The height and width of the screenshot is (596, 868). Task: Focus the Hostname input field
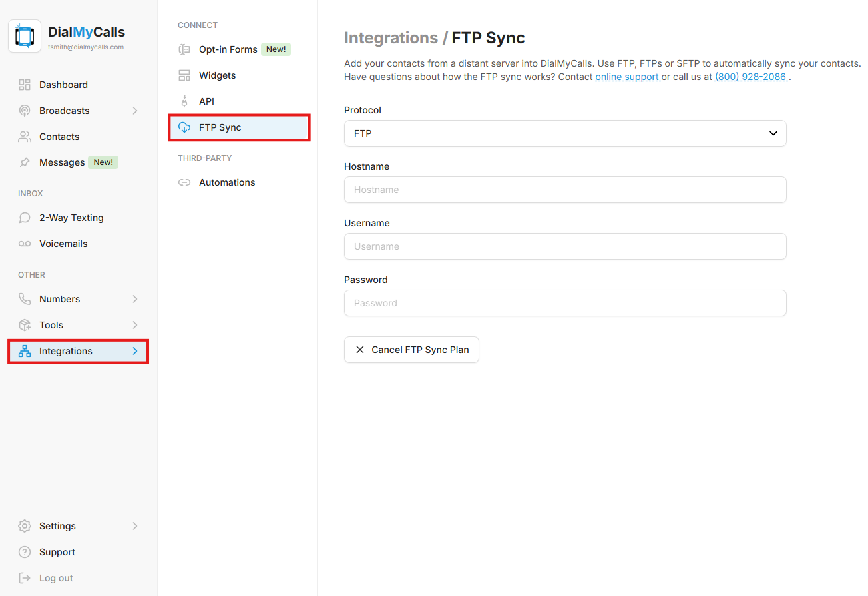pyautogui.click(x=564, y=190)
